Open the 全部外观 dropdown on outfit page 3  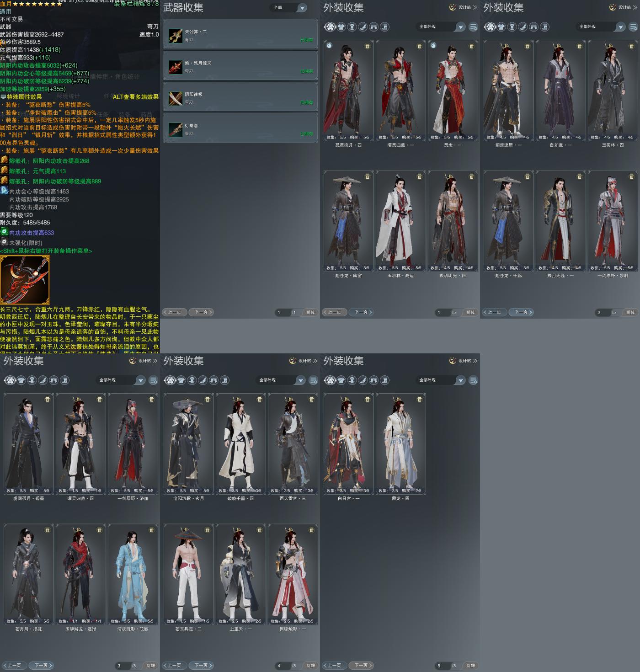click(121, 380)
